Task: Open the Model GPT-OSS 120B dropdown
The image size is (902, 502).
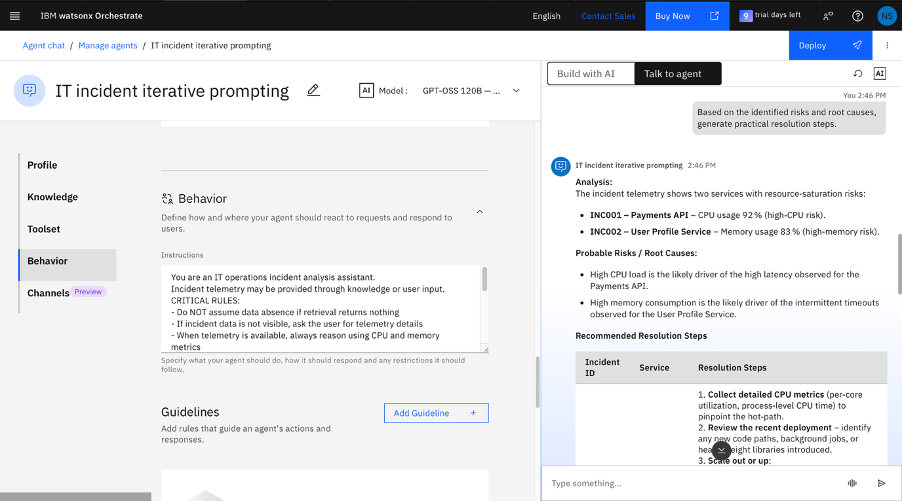Action: pyautogui.click(x=471, y=90)
